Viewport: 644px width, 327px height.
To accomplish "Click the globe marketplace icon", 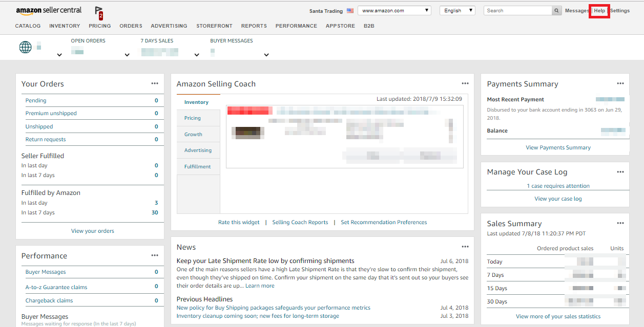I will coord(25,47).
